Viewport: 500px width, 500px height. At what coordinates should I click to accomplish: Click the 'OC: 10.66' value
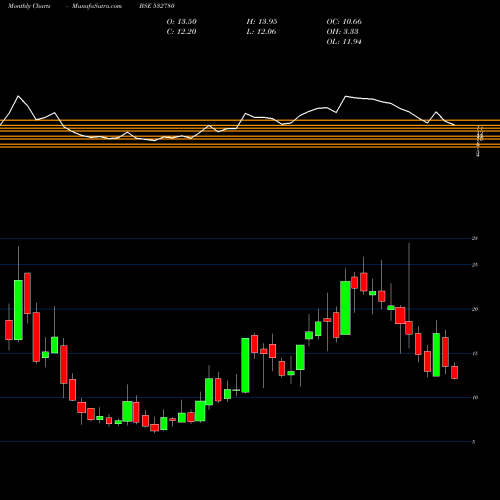[x=344, y=22]
